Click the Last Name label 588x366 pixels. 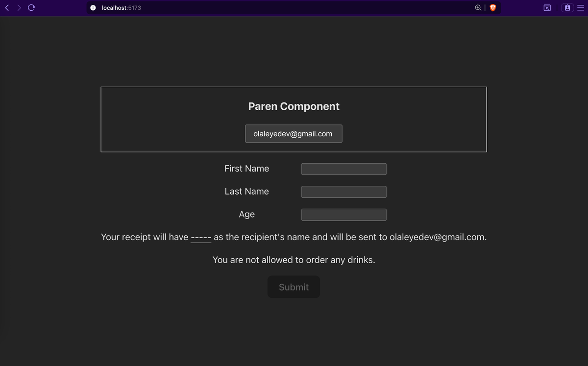246,192
